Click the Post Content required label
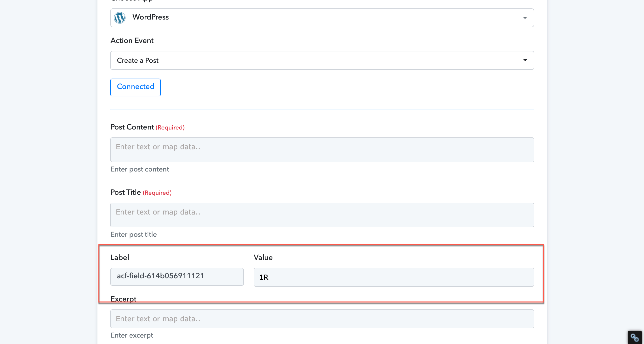This screenshot has height=344, width=644. coord(147,127)
